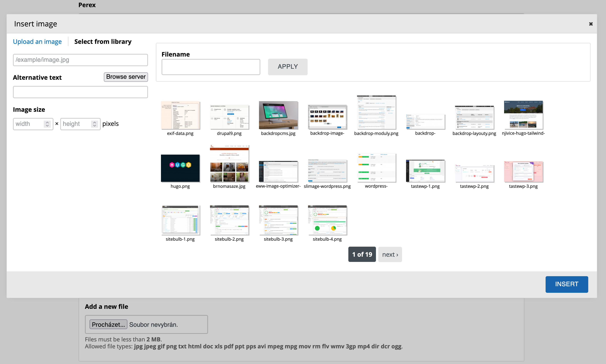This screenshot has height=364, width=606.
Task: Expand the image width dropdown
Action: 48,124
